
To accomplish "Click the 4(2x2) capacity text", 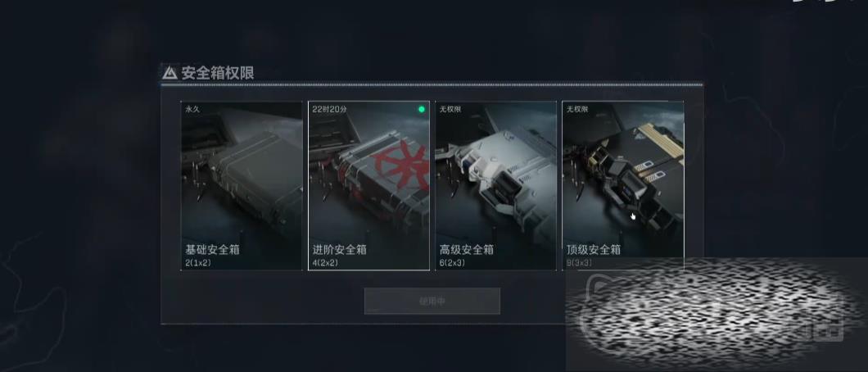I will pyautogui.click(x=325, y=263).
